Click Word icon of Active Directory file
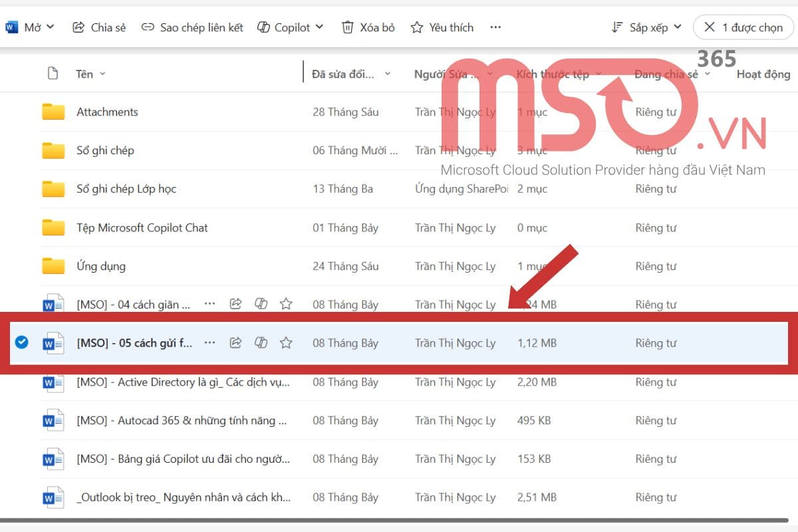This screenshot has width=798, height=532. point(53,383)
